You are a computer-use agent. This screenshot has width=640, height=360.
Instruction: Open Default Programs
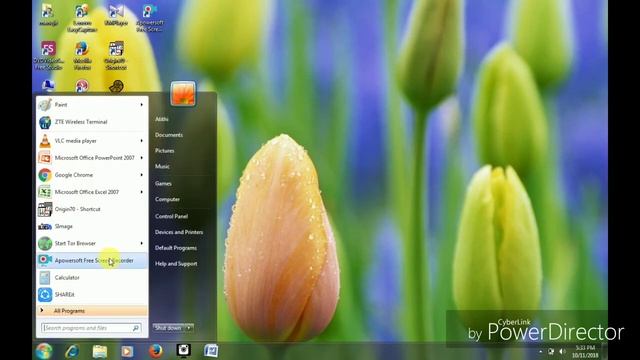pos(176,248)
